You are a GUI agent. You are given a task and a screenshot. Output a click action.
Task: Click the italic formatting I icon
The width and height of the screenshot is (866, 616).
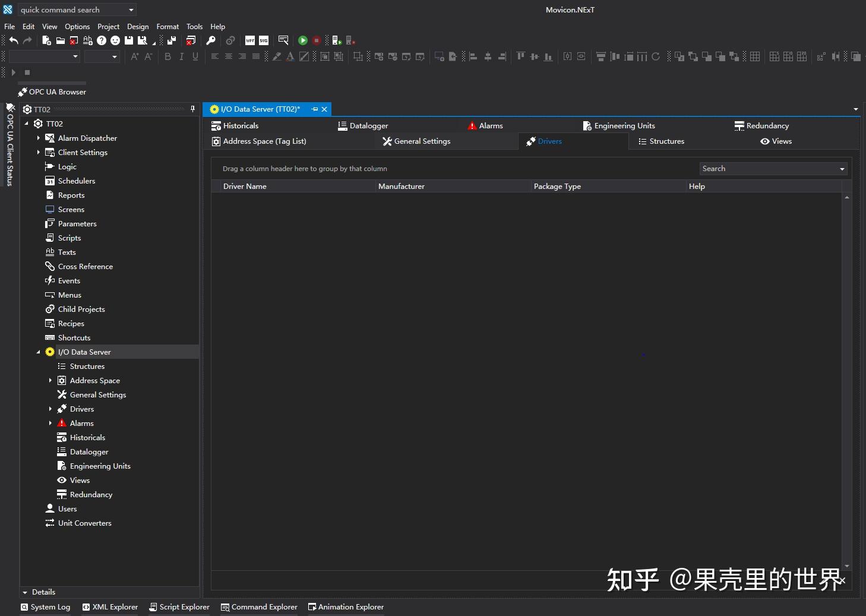(181, 56)
